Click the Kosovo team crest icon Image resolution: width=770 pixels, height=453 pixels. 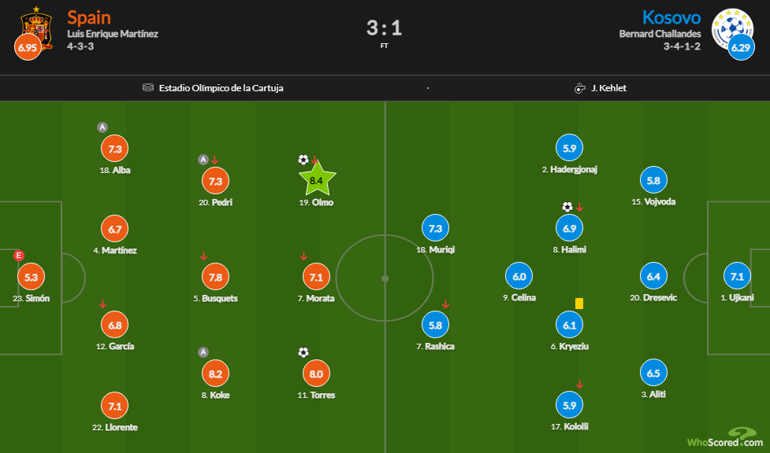tap(732, 27)
